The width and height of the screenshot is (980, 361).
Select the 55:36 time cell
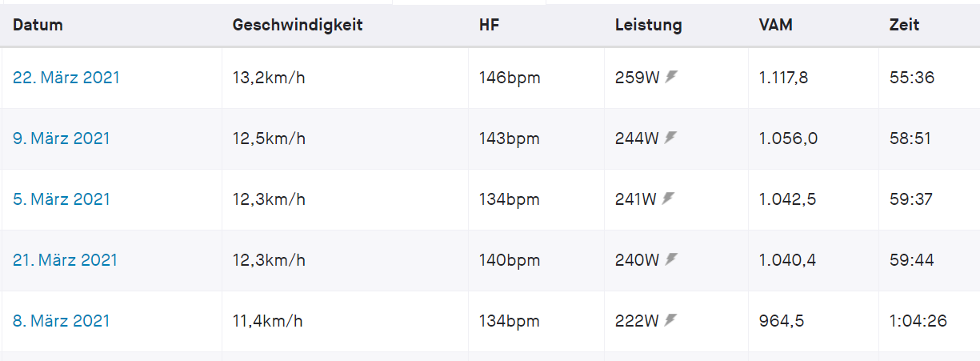[911, 78]
